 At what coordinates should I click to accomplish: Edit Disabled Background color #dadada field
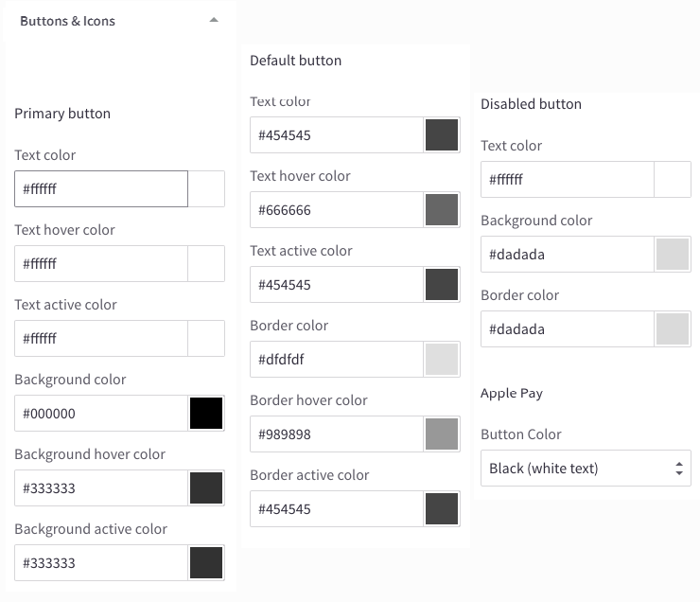tap(568, 255)
